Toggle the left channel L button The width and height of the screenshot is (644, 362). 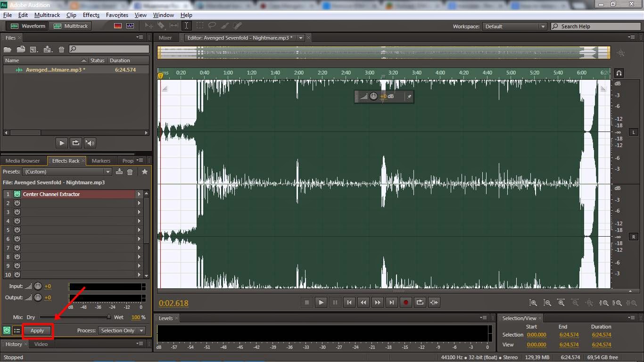pyautogui.click(x=633, y=132)
